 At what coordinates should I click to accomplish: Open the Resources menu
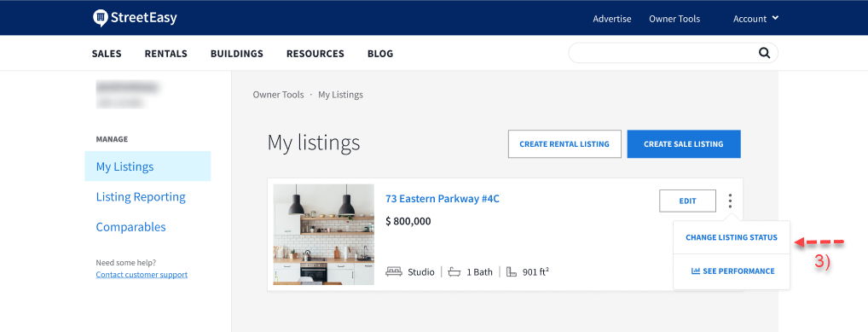(x=315, y=54)
